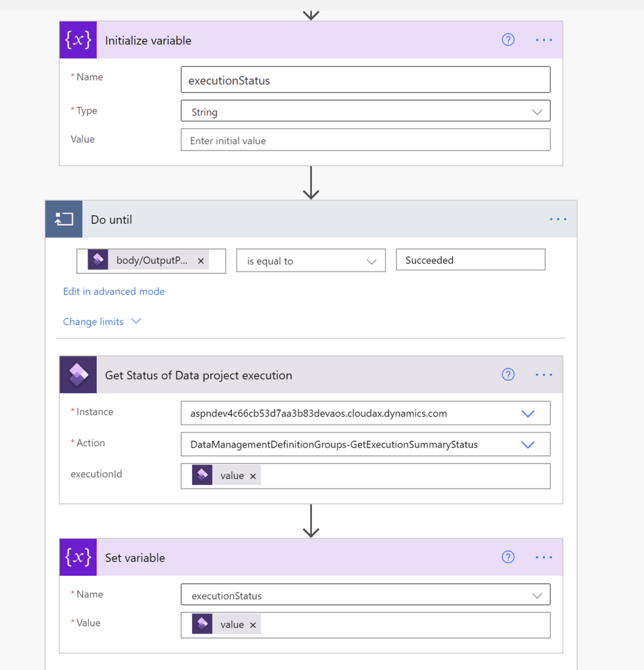This screenshot has width=644, height=670.
Task: Click the Initialize variable help icon
Action: [508, 40]
